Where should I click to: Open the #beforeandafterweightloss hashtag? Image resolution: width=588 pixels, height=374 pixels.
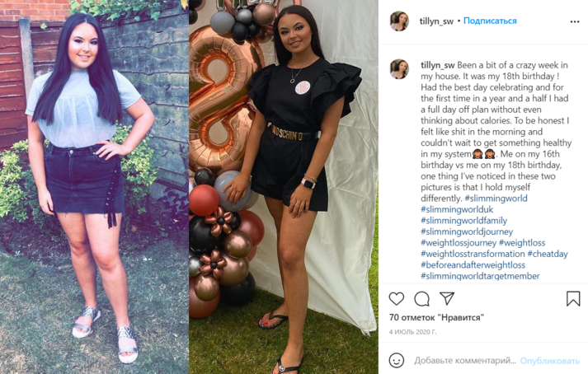[473, 265]
